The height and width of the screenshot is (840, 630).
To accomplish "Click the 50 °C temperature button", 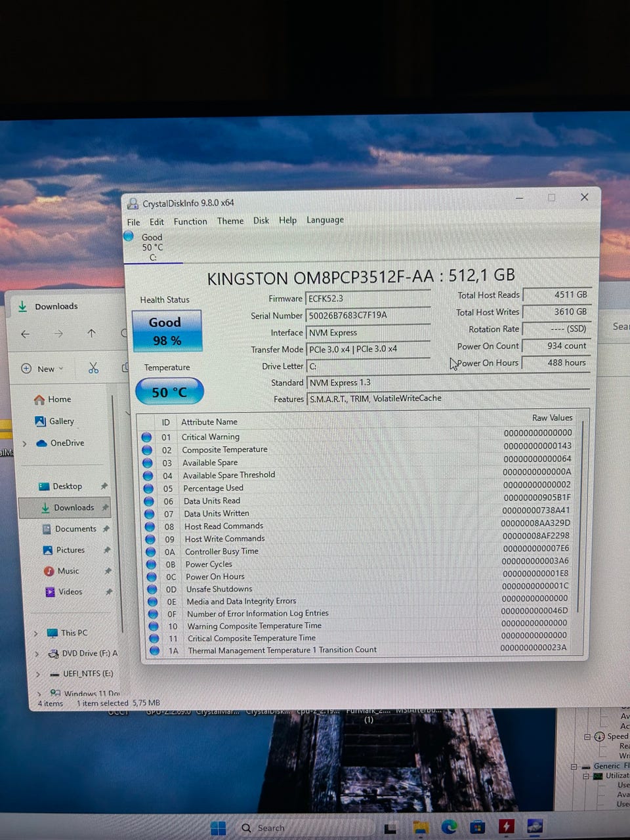I will point(169,392).
